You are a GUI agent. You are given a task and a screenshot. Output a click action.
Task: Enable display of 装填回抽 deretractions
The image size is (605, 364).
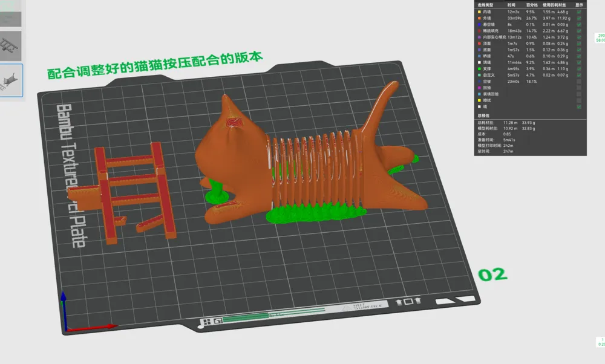(x=579, y=94)
